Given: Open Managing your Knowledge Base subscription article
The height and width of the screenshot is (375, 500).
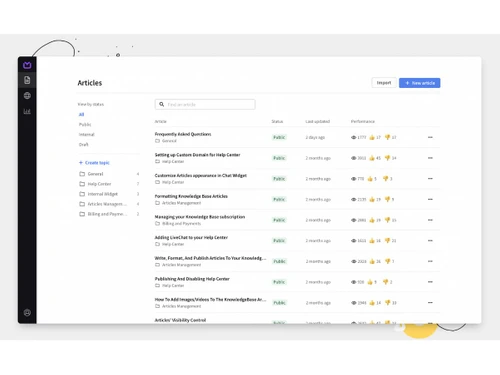Looking at the screenshot, I should point(200,217).
